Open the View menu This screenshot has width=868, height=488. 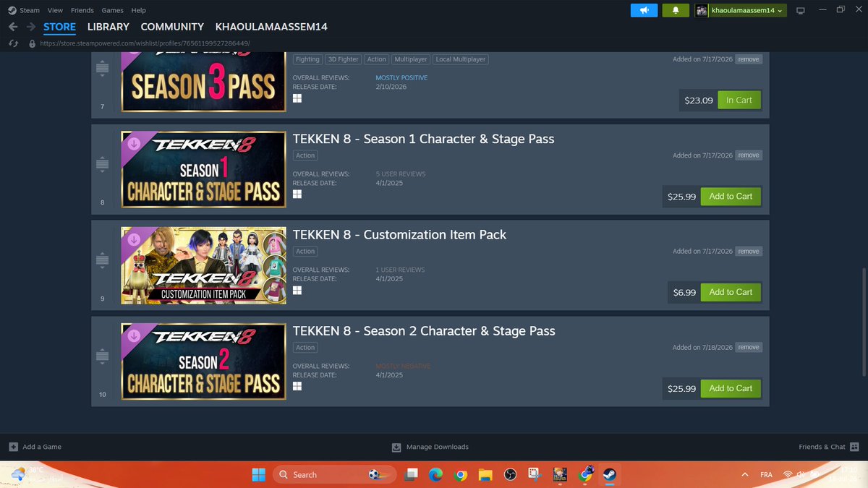pyautogui.click(x=55, y=10)
